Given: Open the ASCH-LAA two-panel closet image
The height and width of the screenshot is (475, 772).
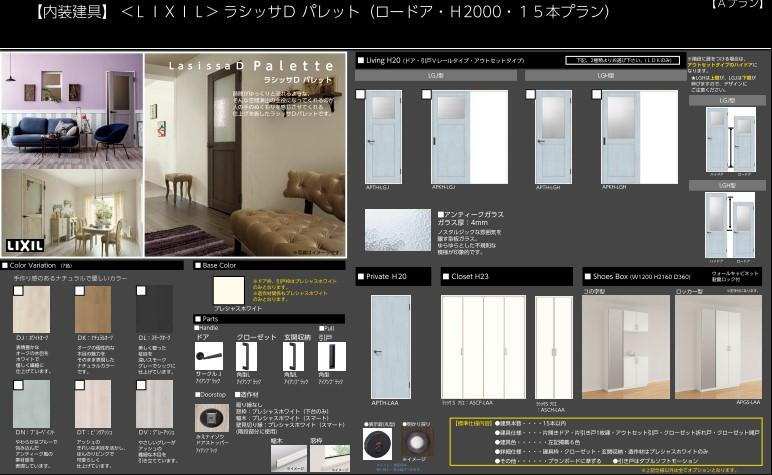Looking at the screenshot, I should pos(554,347).
